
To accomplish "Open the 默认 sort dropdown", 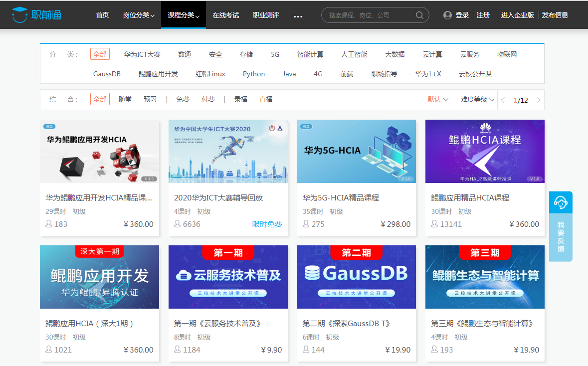I will (x=438, y=99).
